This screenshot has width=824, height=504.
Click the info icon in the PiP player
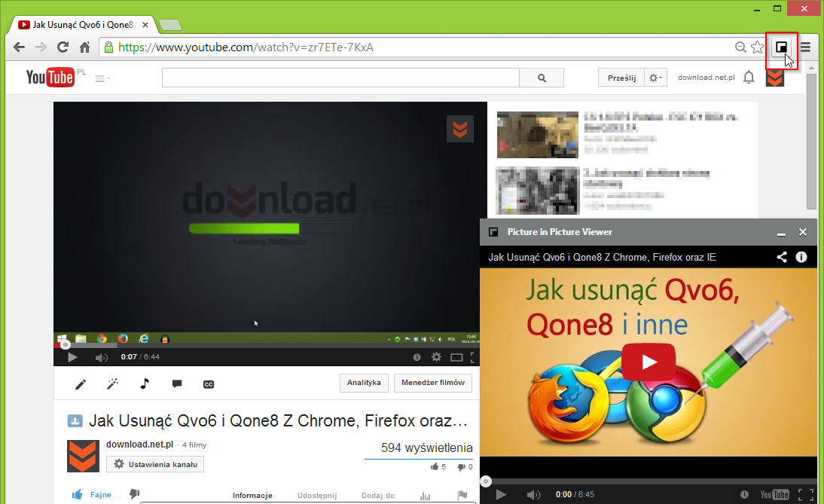(x=801, y=257)
